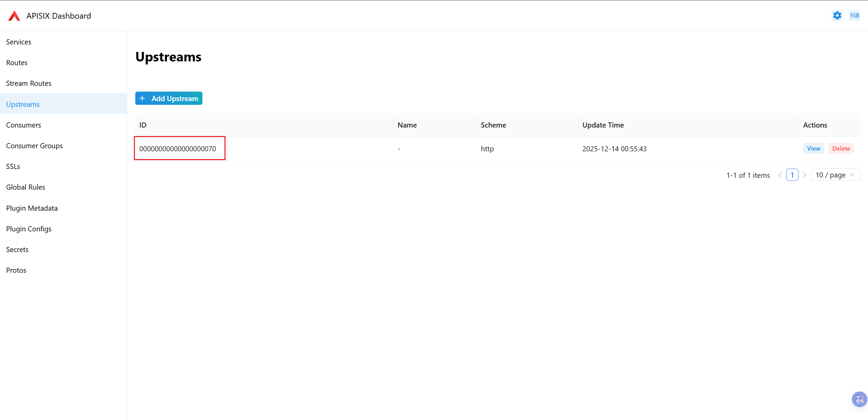View the http upstream entry
Viewport: 868px width, 420px height.
813,149
